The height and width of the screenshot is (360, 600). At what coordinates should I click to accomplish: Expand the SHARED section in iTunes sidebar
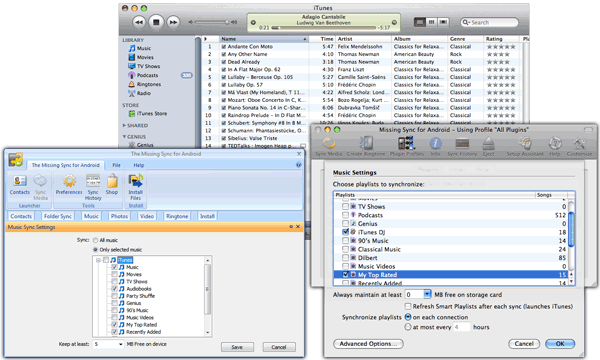coord(124,125)
